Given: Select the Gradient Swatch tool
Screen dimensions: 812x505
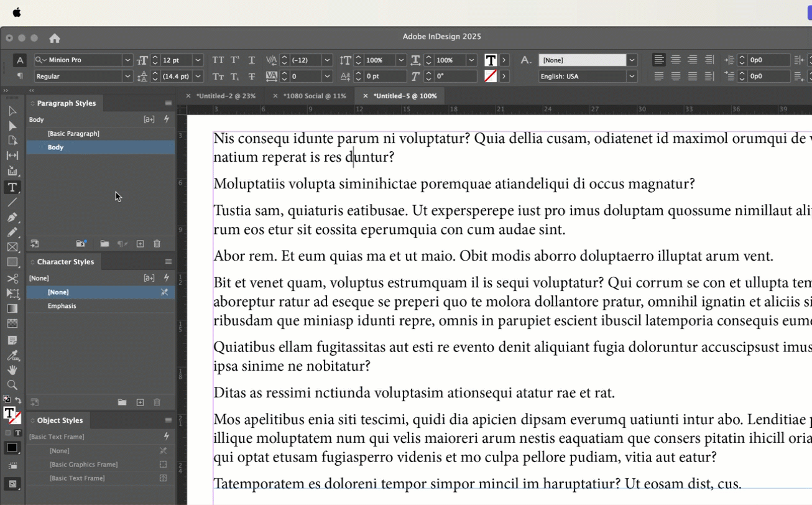Looking at the screenshot, I should click(x=12, y=308).
